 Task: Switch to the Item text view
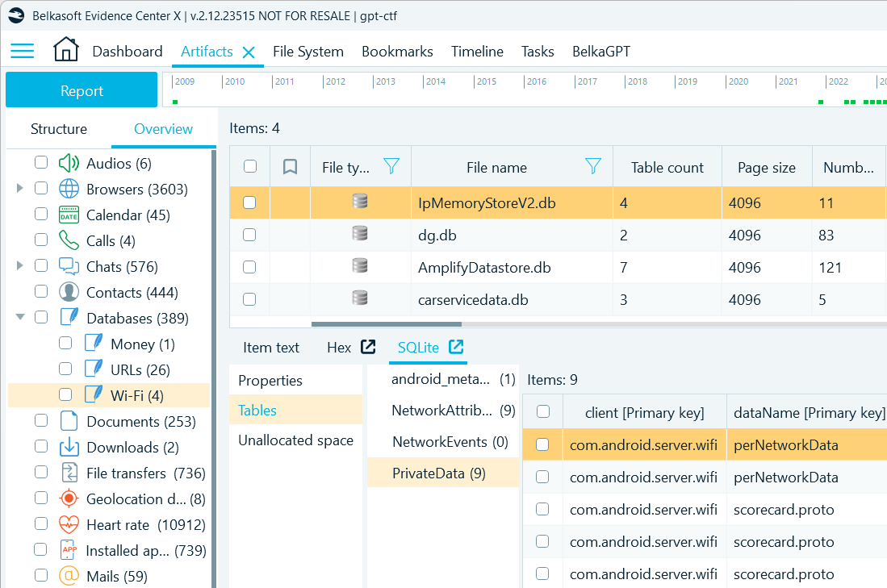271,348
